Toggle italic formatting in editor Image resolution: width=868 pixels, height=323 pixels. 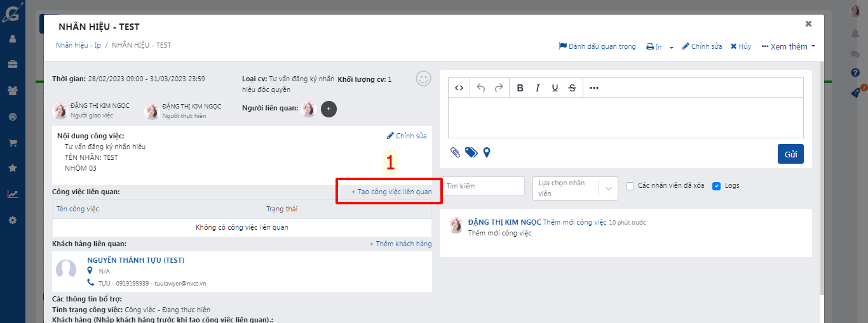tap(538, 88)
